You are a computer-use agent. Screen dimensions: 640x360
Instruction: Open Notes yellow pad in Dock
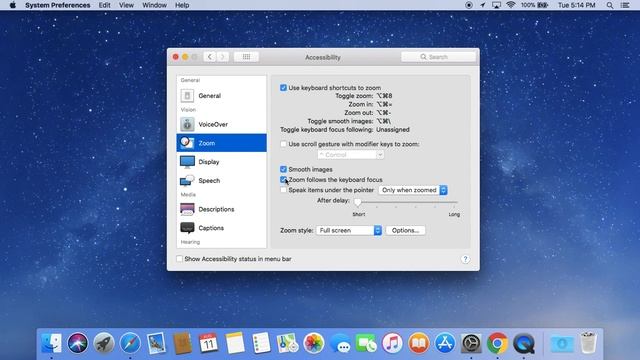235,343
